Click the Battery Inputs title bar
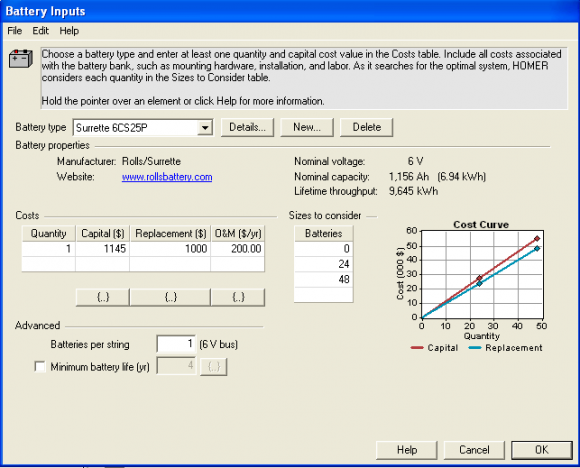Screen dimensions: 580x468 [x=290, y=11]
